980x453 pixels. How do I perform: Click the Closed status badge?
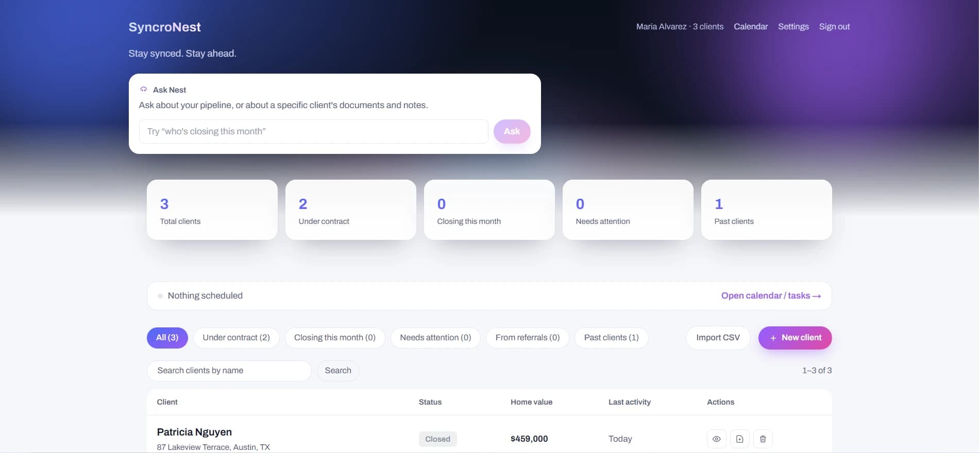[437, 439]
